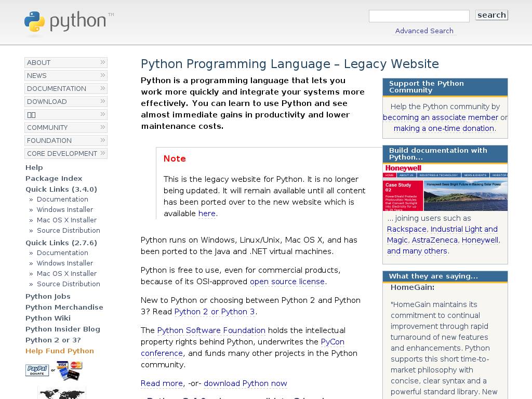Open the FOUNDATION navigation item
Viewport: 532px width, 399px height.
click(x=49, y=140)
